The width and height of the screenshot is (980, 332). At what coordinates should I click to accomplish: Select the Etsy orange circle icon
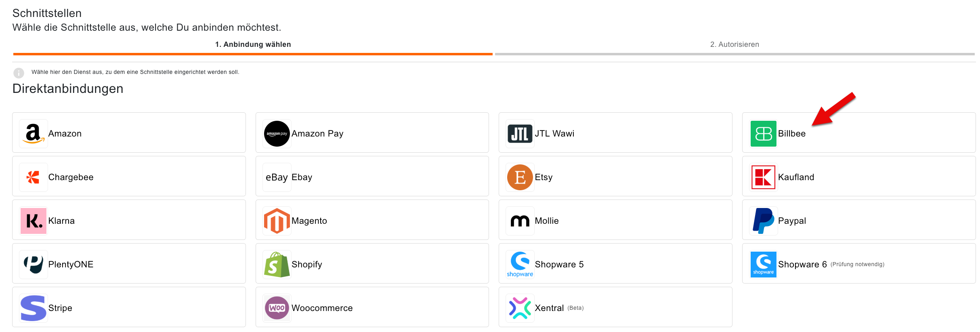[520, 177]
